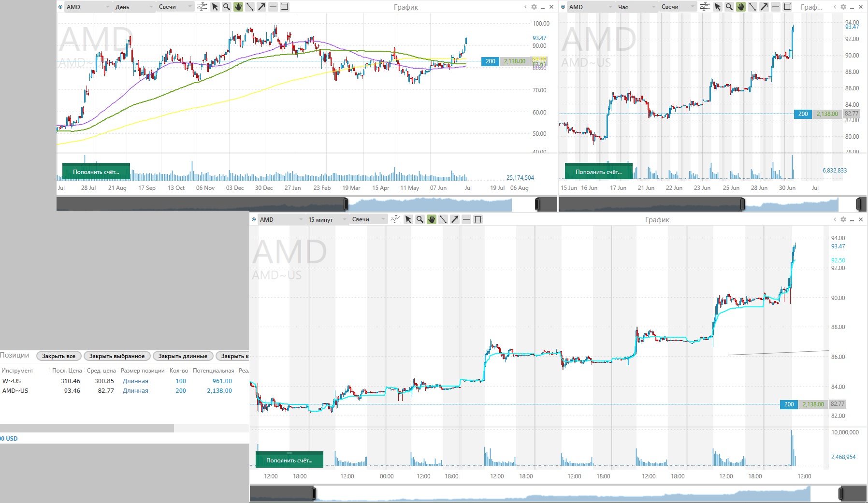Image resolution: width=868 pixels, height=503 pixels.
Task: Sort by Сред. цена column header
Action: pyautogui.click(x=101, y=371)
